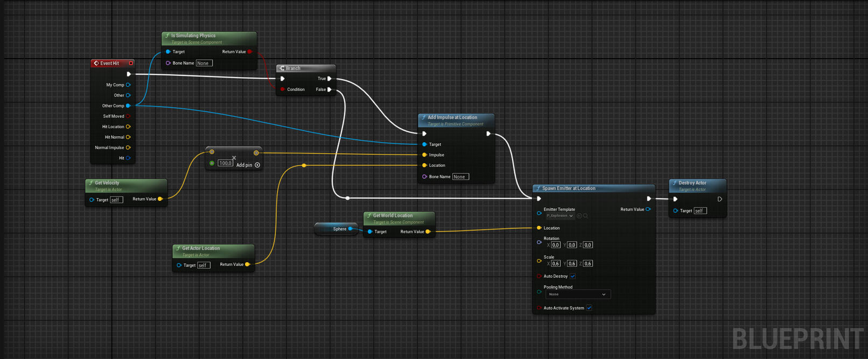Viewport: 868px width, 359px height.
Task: Click the Scale X value field
Action: pyautogui.click(x=555, y=264)
